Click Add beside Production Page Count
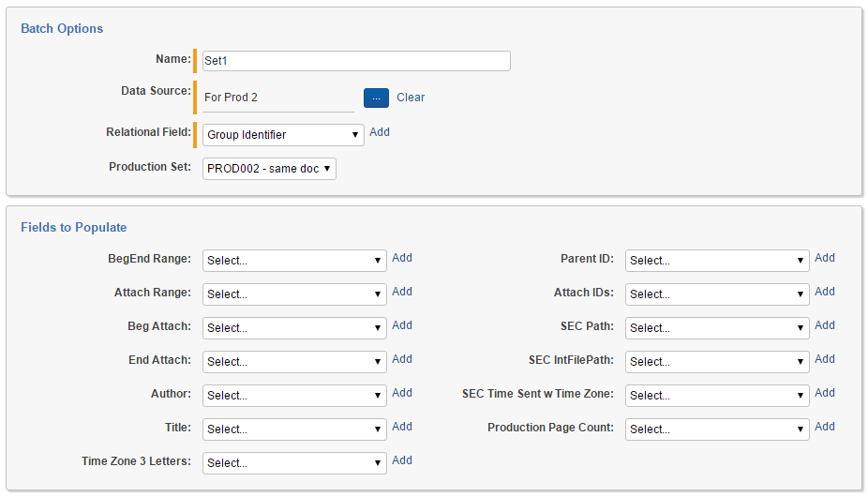 click(x=825, y=427)
